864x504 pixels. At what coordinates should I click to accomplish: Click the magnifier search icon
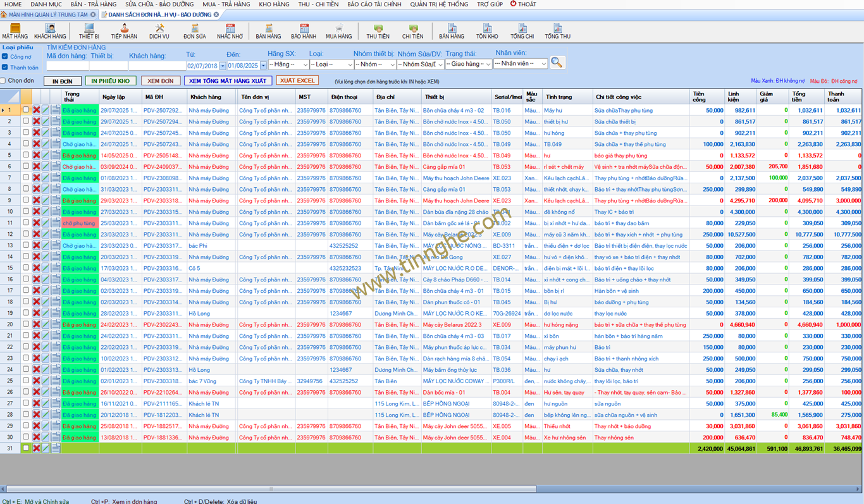pos(557,62)
